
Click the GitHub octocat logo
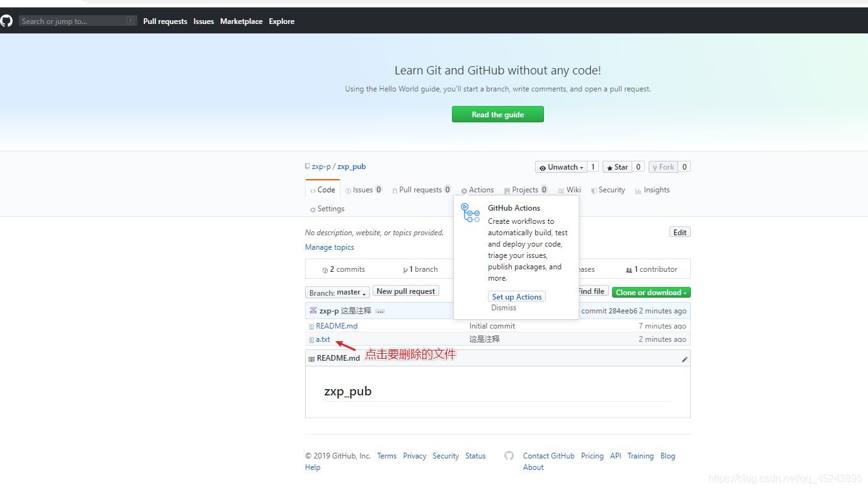pos(6,21)
